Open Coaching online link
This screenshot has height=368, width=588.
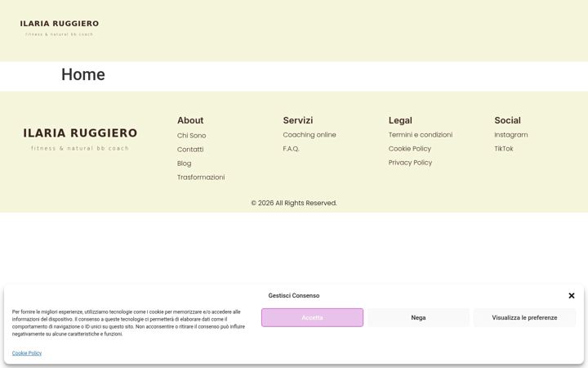310,135
